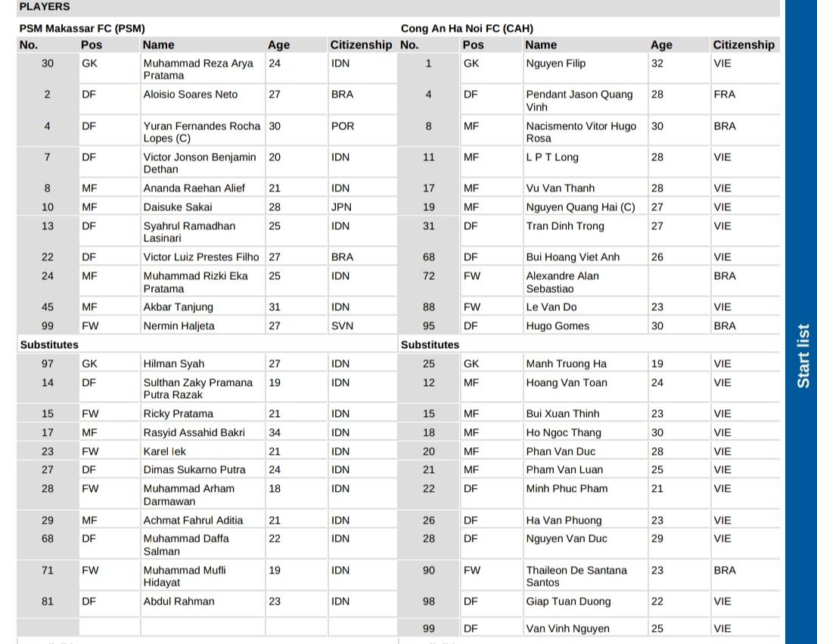Click substitute Rasyid Assahid Bakri
The height and width of the screenshot is (644, 817).
coord(194,433)
